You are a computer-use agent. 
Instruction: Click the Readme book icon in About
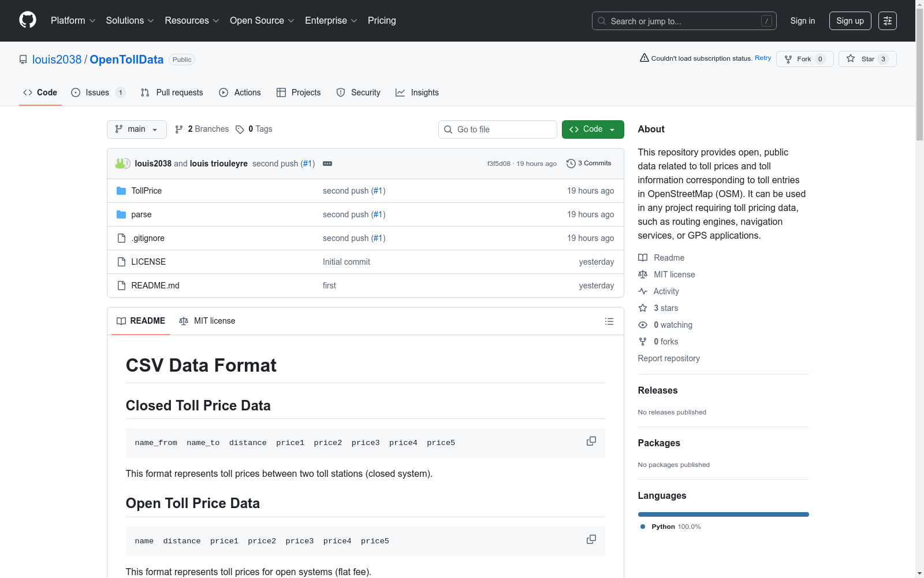643,258
